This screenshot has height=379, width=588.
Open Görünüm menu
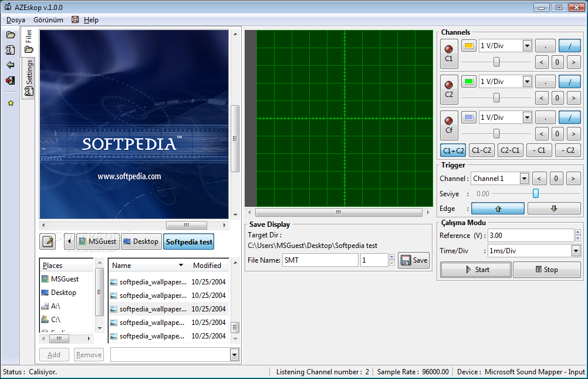(48, 20)
